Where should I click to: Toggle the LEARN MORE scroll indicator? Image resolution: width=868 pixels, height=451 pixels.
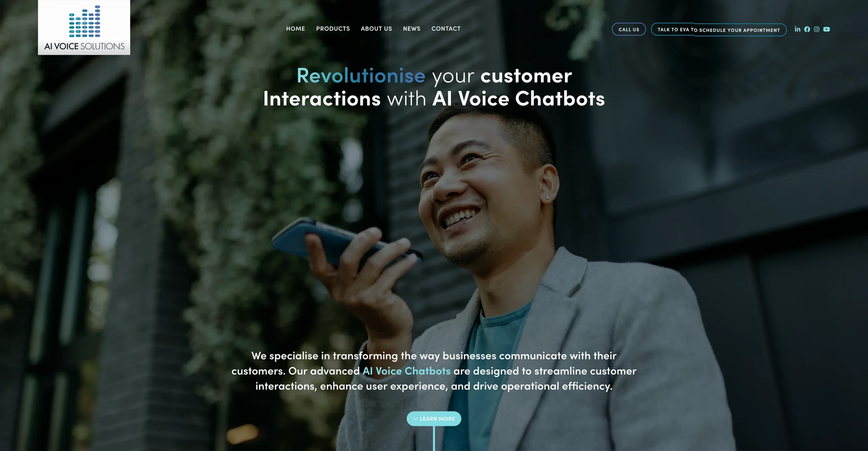tap(434, 418)
